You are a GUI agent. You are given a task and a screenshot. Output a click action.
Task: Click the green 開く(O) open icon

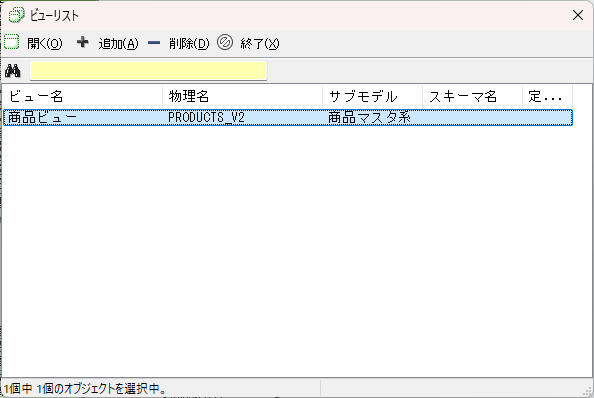pos(11,42)
